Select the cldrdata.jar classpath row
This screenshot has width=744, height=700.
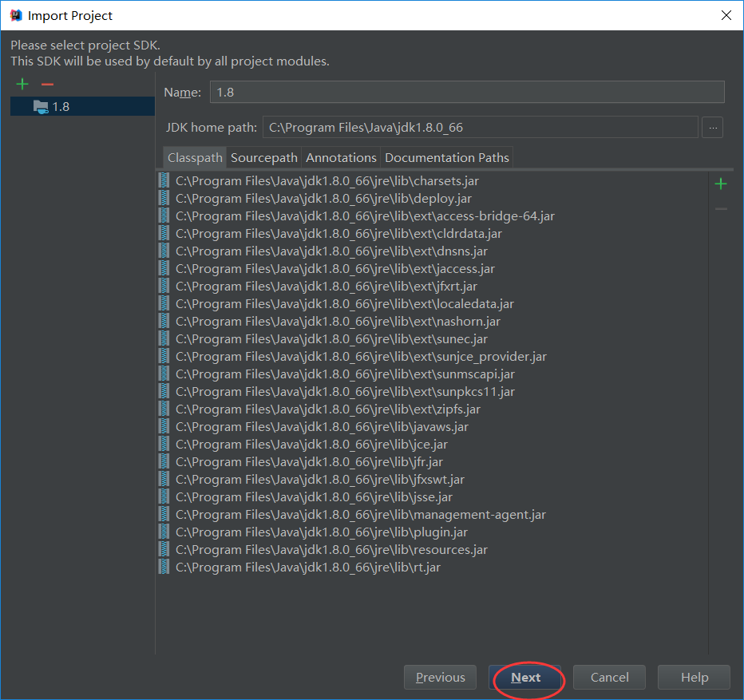coord(433,234)
